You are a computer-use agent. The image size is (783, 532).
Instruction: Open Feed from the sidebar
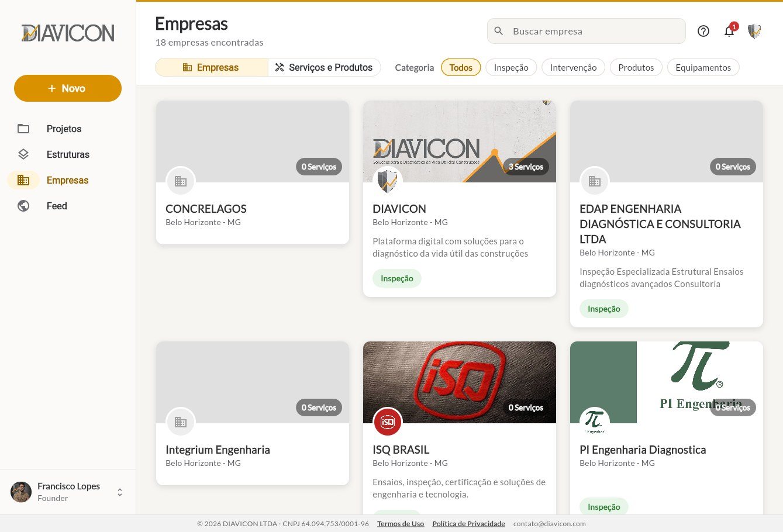click(x=68, y=206)
